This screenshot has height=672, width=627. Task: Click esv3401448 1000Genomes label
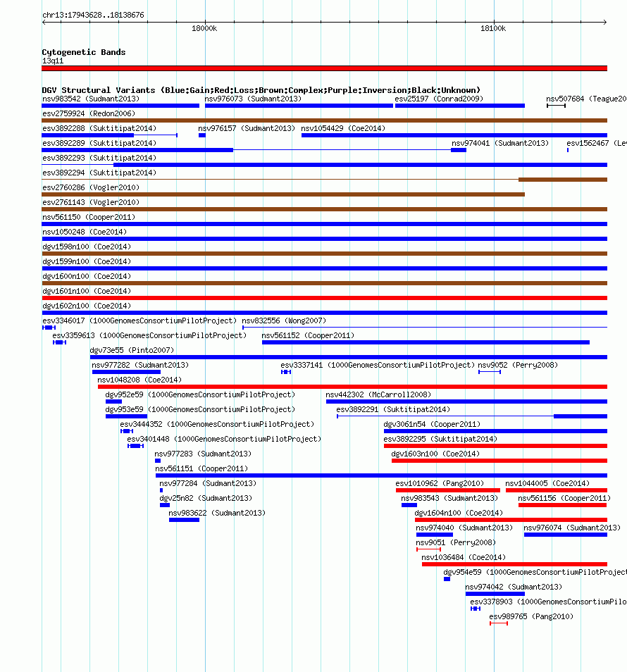coord(224,439)
